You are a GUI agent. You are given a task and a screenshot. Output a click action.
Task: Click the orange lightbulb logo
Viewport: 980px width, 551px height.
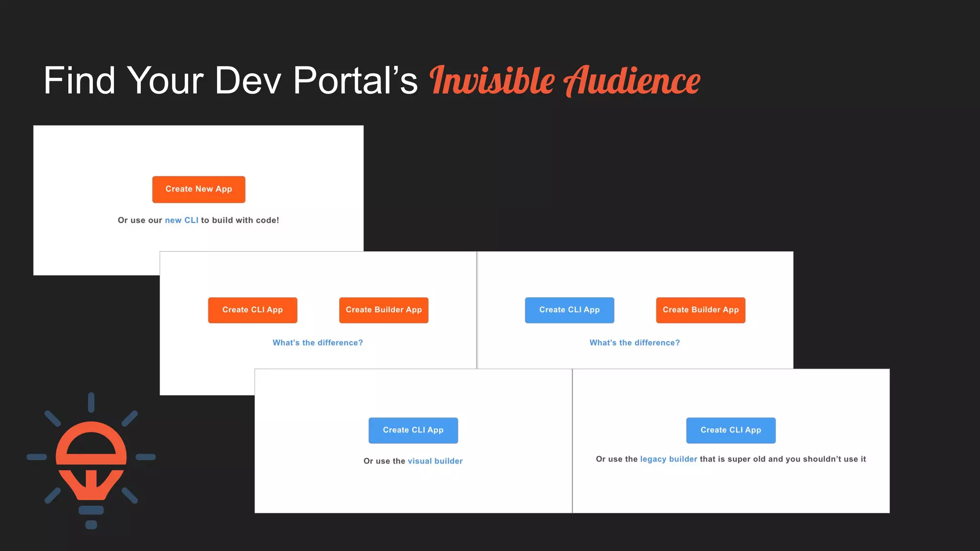[91, 461]
